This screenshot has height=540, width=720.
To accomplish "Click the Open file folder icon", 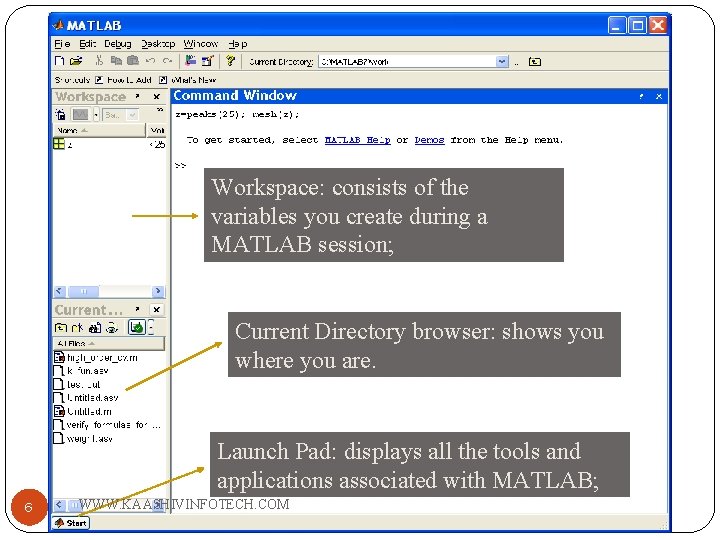I will 76,61.
